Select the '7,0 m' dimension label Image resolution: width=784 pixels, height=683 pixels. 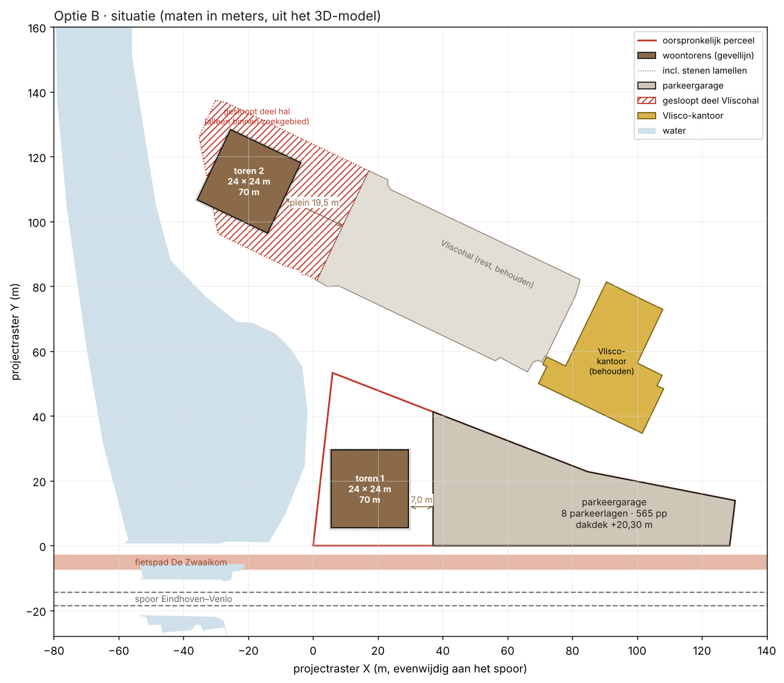421,500
